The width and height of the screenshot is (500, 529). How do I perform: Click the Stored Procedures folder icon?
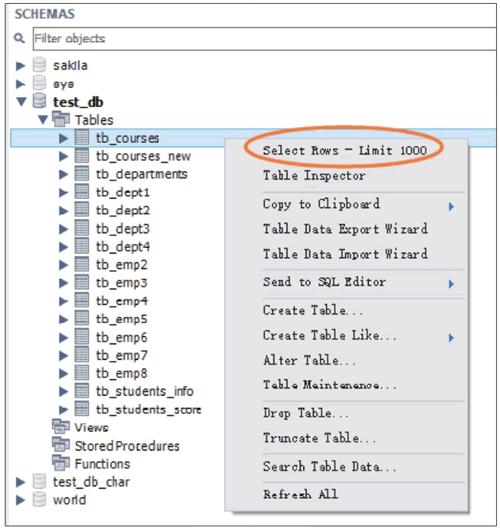coord(61,445)
